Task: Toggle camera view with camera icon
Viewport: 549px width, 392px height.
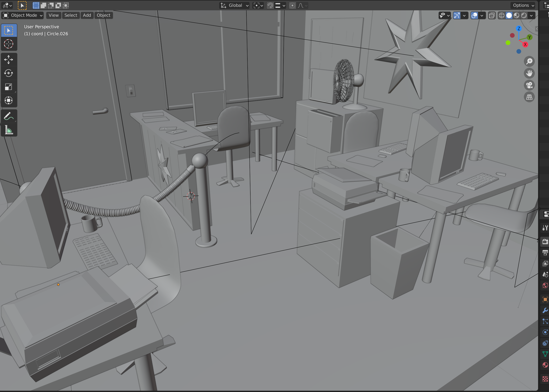Action: pyautogui.click(x=529, y=85)
